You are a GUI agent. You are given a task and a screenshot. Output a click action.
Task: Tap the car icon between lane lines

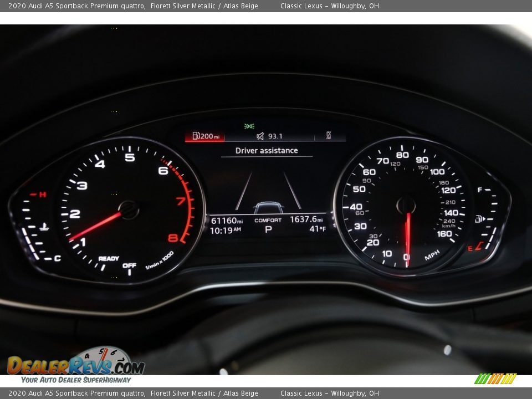pyautogui.click(x=268, y=207)
